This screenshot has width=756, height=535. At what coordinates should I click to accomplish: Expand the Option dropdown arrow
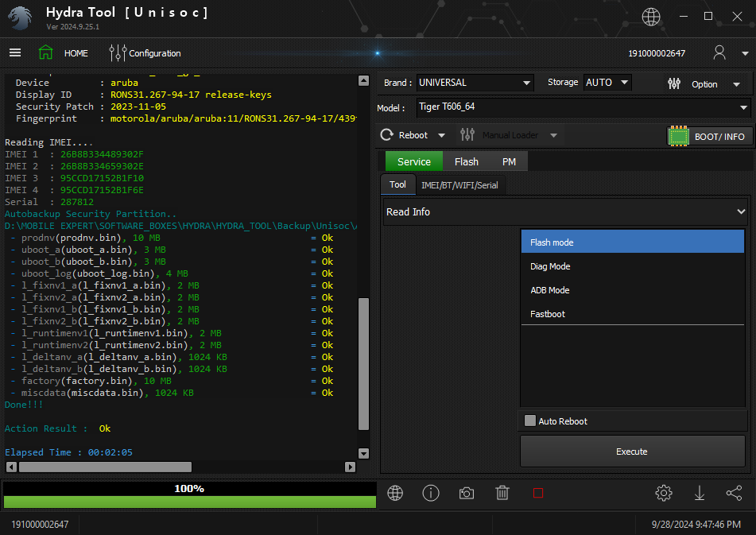pyautogui.click(x=736, y=85)
